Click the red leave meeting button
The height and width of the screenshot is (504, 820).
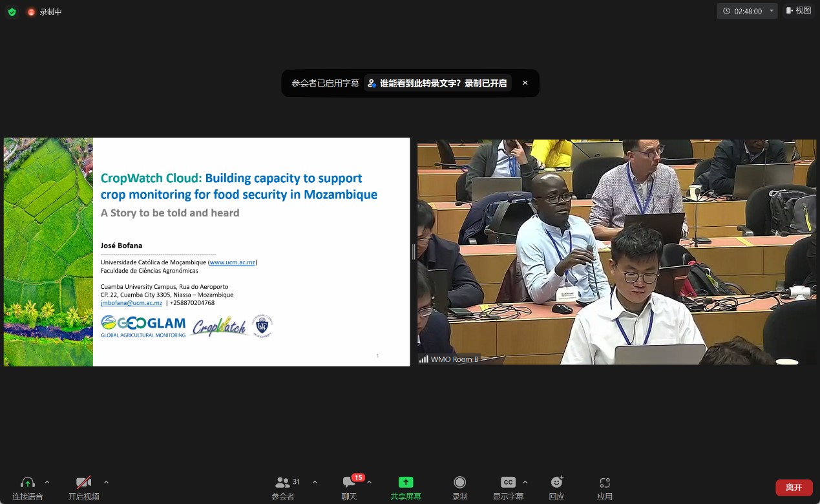pyautogui.click(x=794, y=487)
